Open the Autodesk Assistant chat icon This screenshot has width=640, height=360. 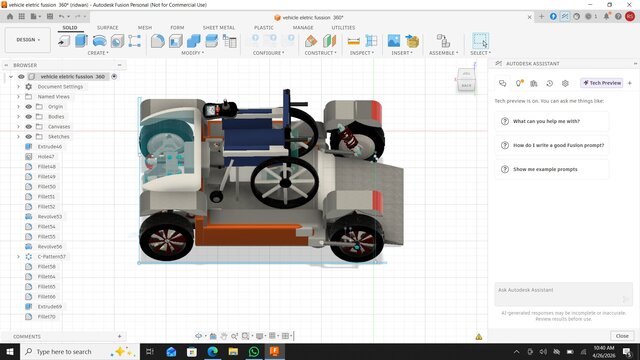click(502, 83)
